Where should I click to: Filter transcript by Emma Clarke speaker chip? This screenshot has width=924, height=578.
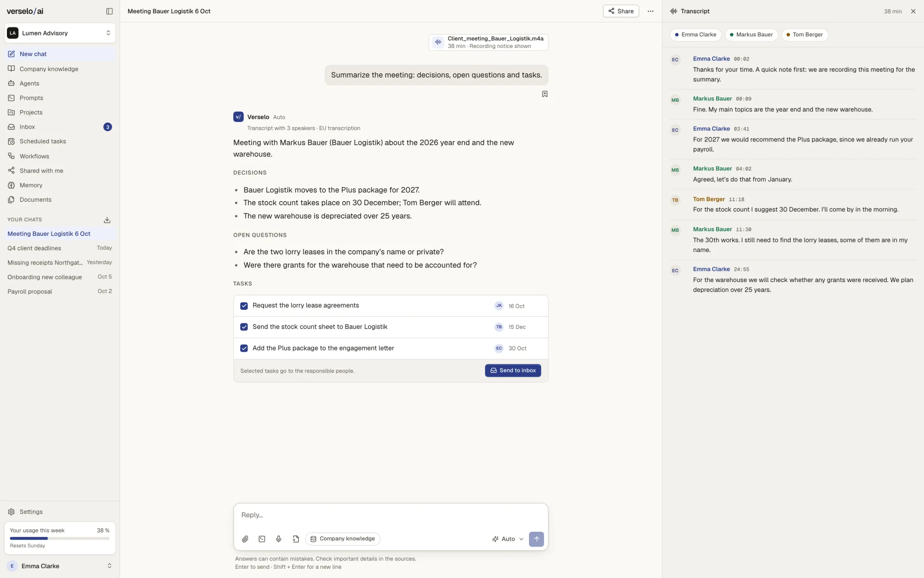pyautogui.click(x=696, y=35)
